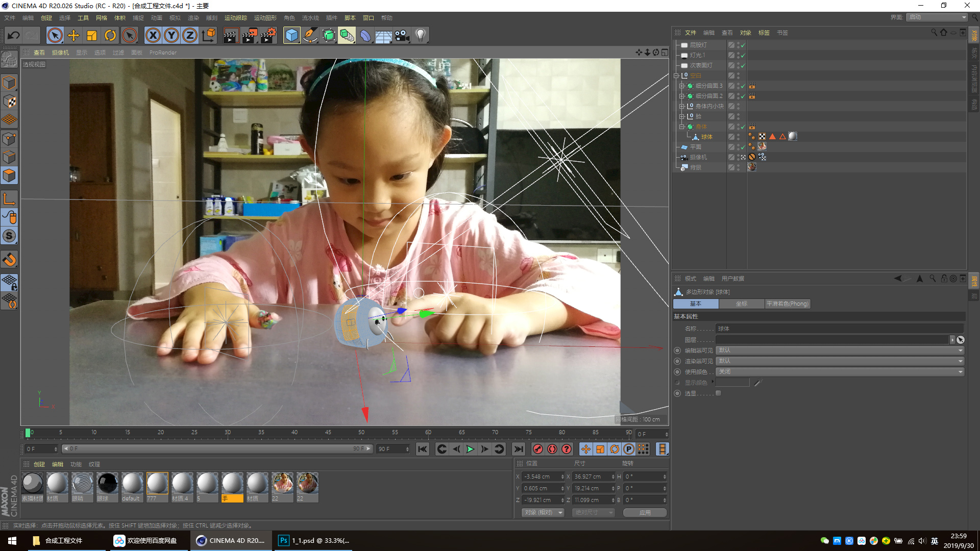This screenshot has height=551, width=980.
Task: Open the Bend deformer icon
Action: point(365,35)
